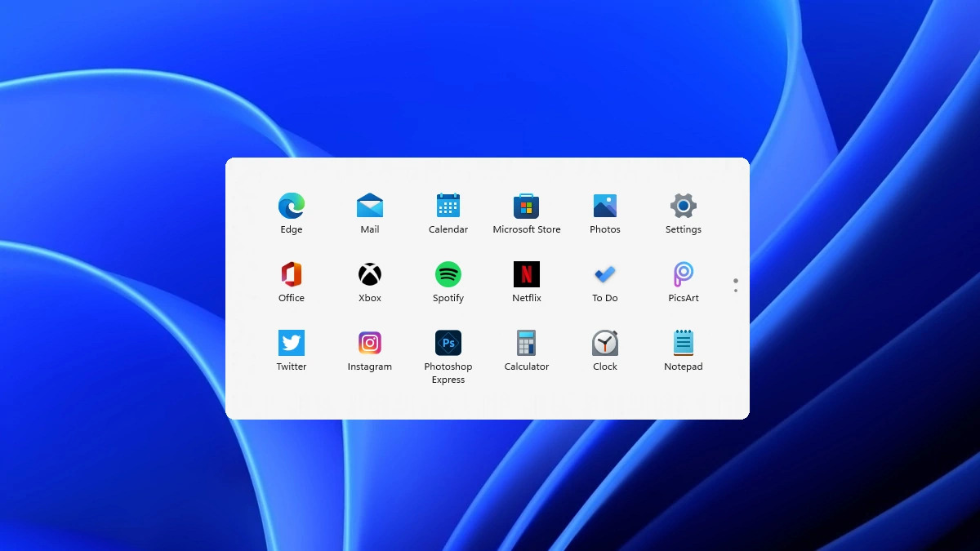Start Spotify

(x=448, y=275)
